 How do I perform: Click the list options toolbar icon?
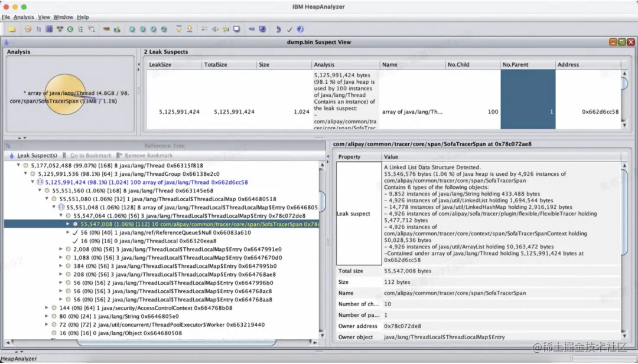pos(204,29)
